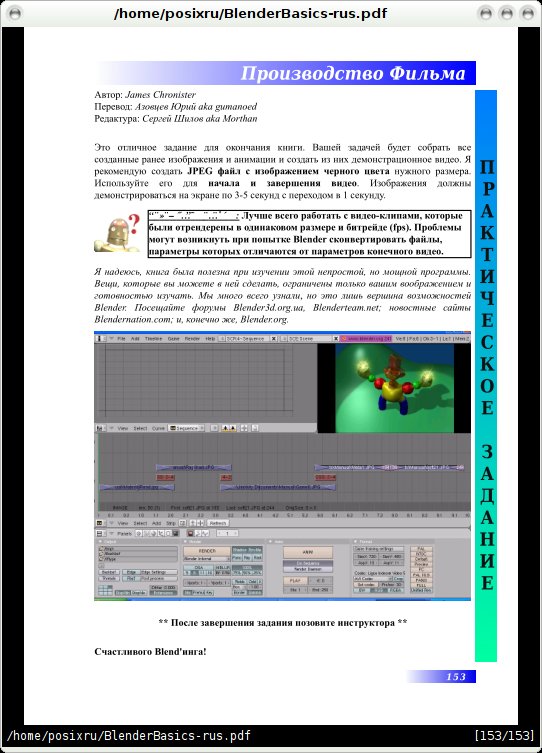Image resolution: width=542 pixels, height=753 pixels.
Task: Open the Timeline menu in Blender header
Action: coord(154,339)
